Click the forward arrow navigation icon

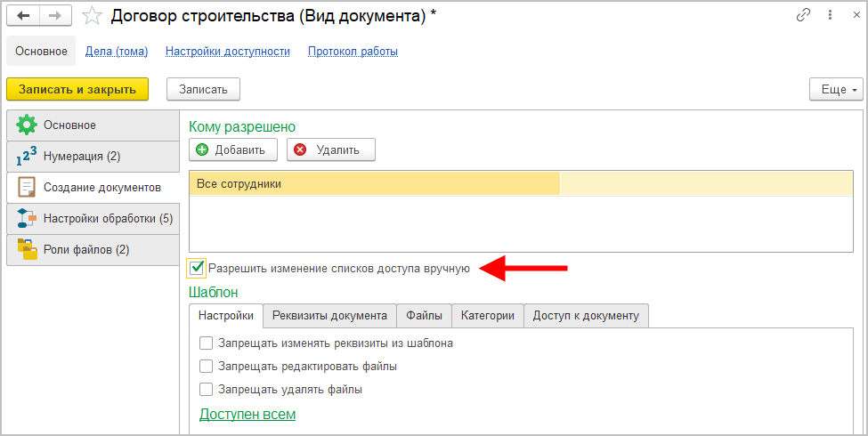tap(55, 16)
